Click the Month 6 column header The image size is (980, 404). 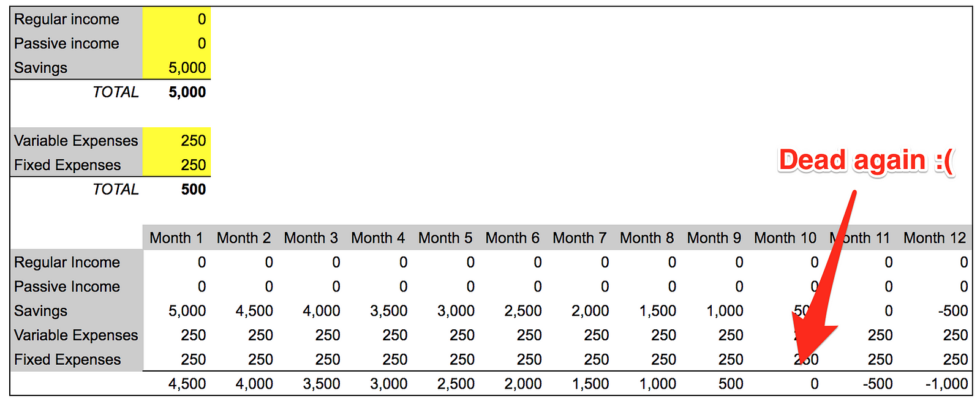512,238
